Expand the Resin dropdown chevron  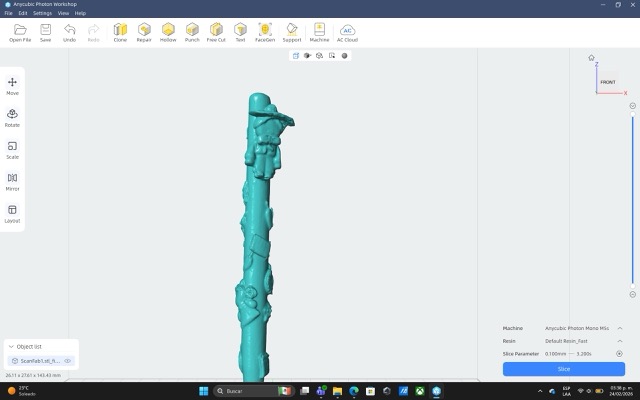click(620, 341)
